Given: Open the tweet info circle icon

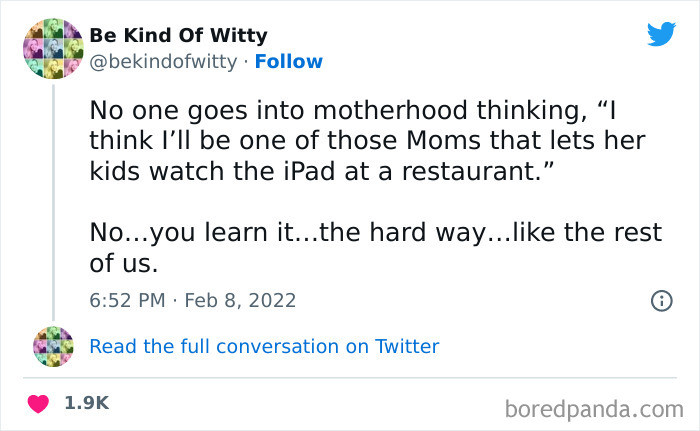Looking at the screenshot, I should pos(660,300).
